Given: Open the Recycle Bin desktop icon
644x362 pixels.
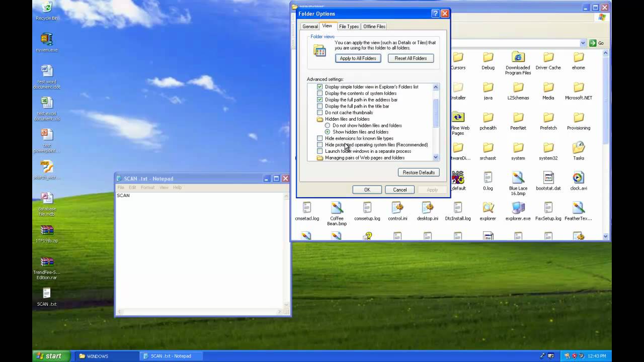Looking at the screenshot, I should pos(47,11).
